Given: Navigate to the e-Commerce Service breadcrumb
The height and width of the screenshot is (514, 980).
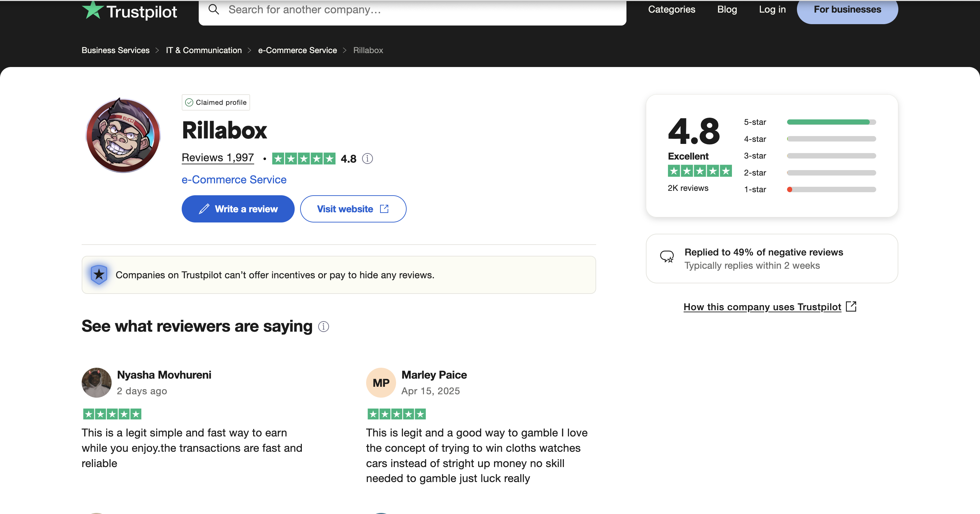Looking at the screenshot, I should tap(297, 50).
